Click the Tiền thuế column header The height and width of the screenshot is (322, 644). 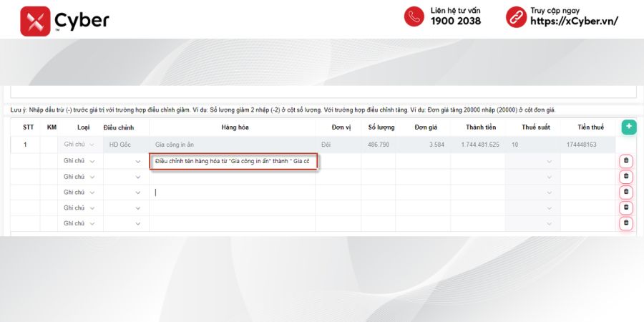click(x=591, y=127)
